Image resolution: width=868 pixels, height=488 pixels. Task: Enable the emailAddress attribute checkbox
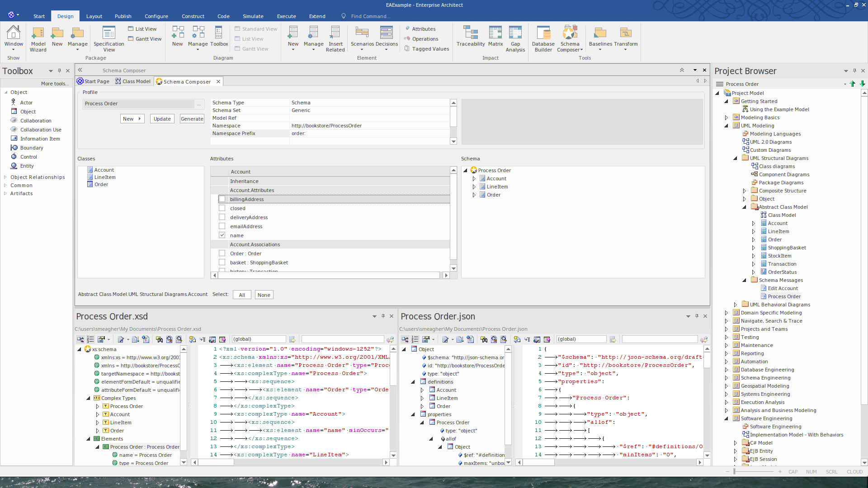222,226
